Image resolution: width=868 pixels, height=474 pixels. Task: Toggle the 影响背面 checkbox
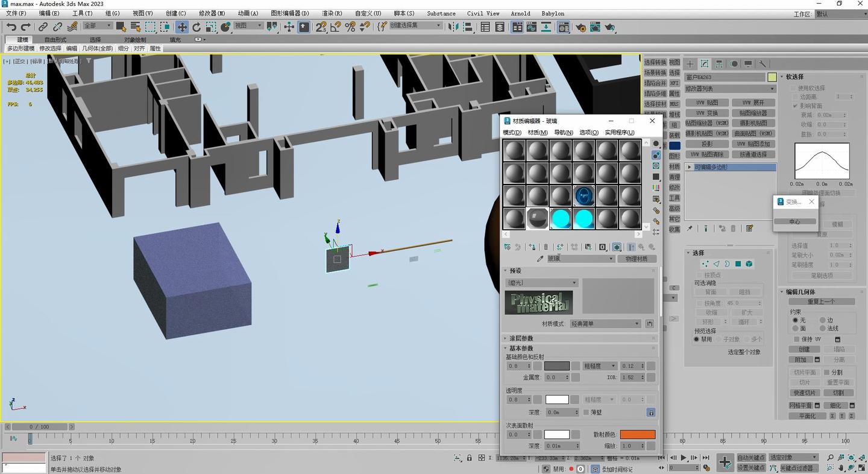coord(796,106)
